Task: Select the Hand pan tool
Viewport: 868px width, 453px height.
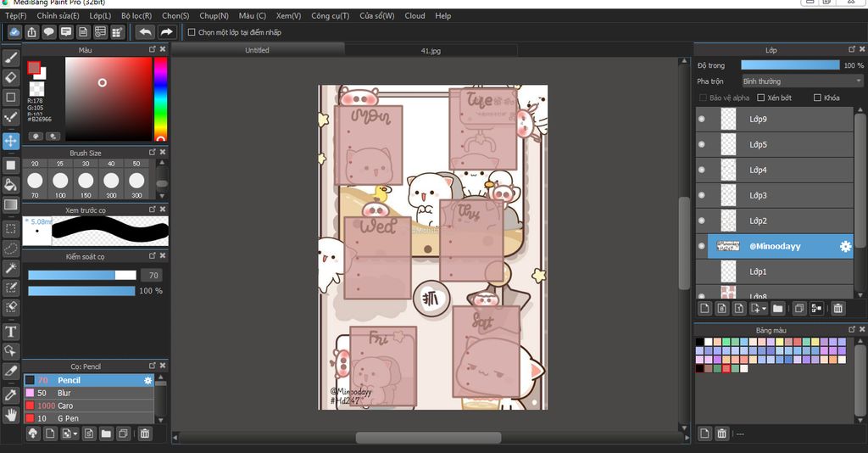Action: 10,415
